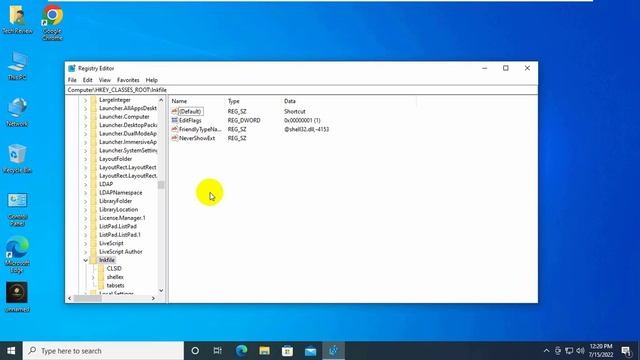Open File Explorer from taskbar
Image resolution: width=640 pixels, height=360 pixels.
[x=264, y=351]
